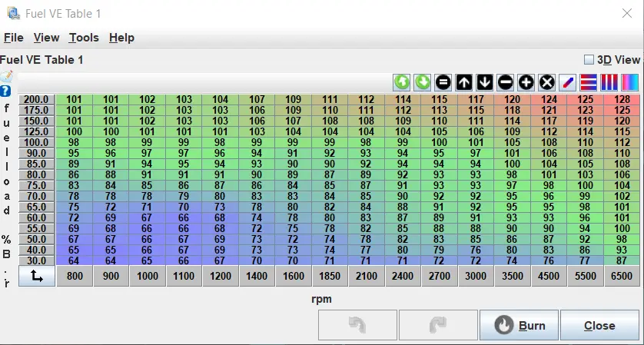Click the blue question mark help icon

coord(5,91)
